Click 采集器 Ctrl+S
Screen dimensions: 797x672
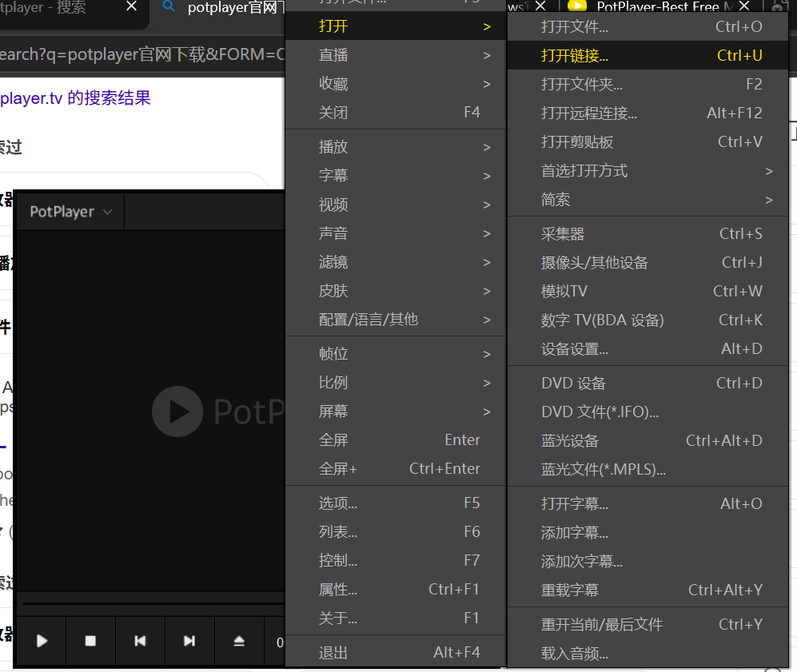point(648,233)
